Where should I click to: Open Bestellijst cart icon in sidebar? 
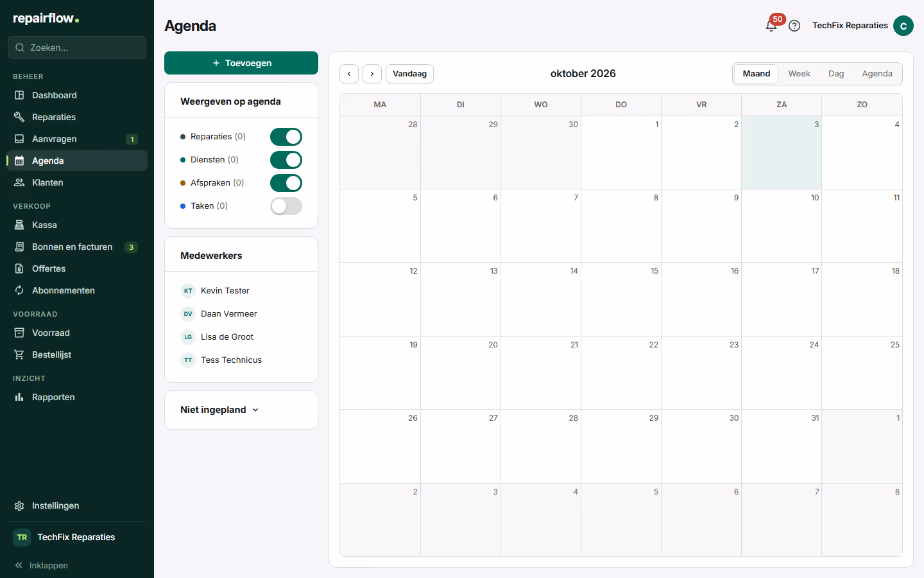[x=19, y=355]
